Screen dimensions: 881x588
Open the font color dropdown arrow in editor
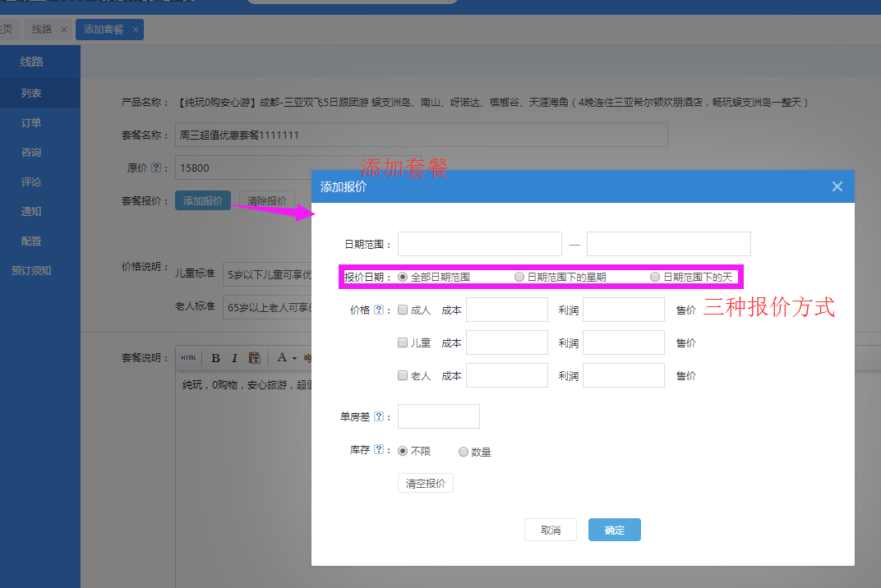(x=294, y=358)
